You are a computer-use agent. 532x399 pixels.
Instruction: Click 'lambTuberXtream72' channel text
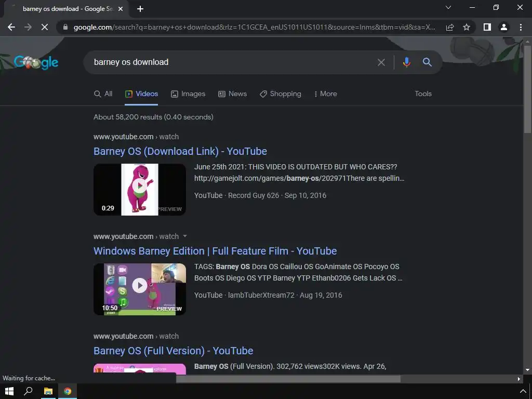point(261,295)
